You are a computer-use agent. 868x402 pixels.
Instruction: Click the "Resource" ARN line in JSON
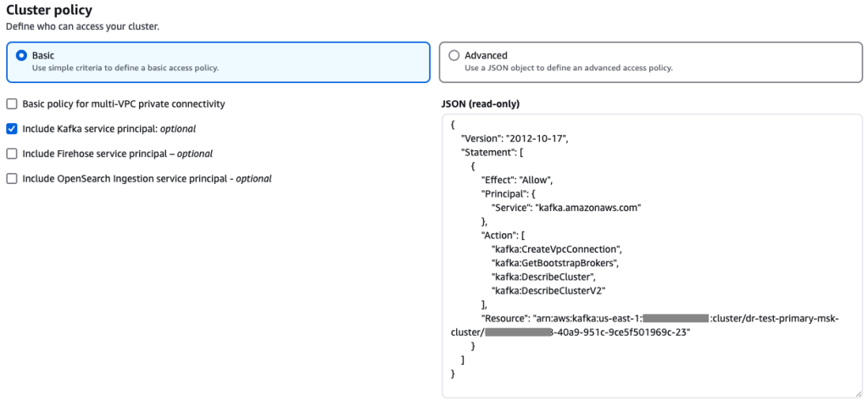[646, 325]
